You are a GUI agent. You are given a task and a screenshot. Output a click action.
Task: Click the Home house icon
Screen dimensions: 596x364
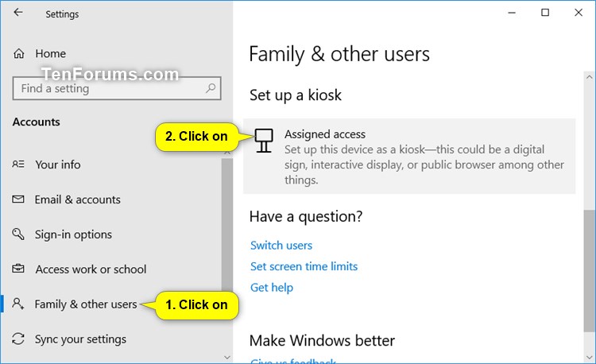pyautogui.click(x=18, y=53)
